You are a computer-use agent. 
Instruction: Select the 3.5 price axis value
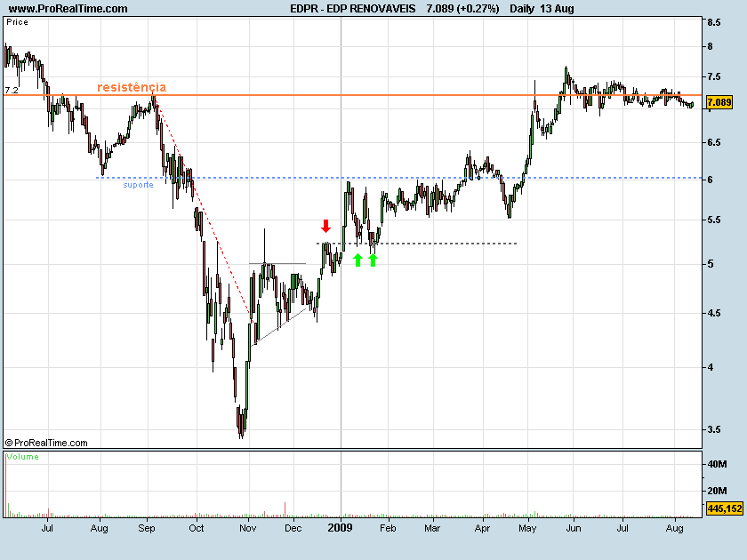click(713, 430)
